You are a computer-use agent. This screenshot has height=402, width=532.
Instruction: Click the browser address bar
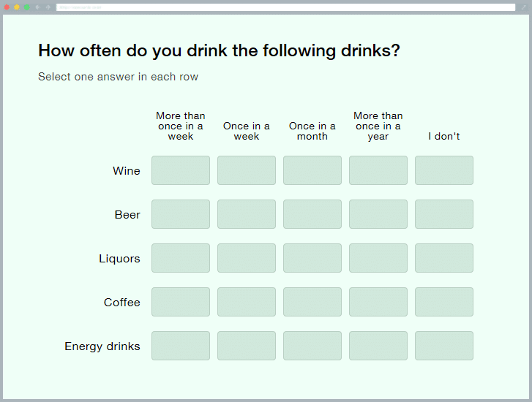(x=285, y=7)
